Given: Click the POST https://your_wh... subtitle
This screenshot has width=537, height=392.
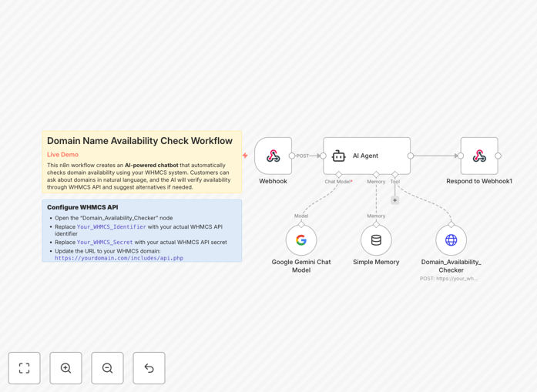Looking at the screenshot, I should tap(448, 278).
